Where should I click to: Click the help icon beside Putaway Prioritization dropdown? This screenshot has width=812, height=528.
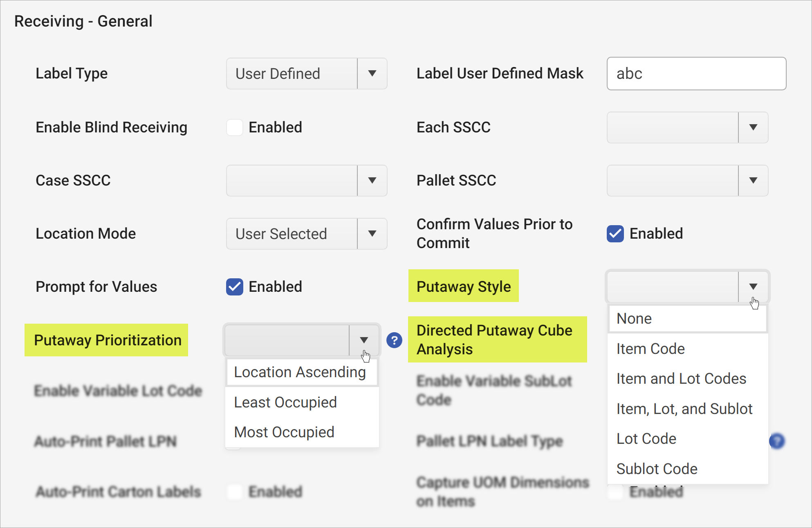[394, 340]
